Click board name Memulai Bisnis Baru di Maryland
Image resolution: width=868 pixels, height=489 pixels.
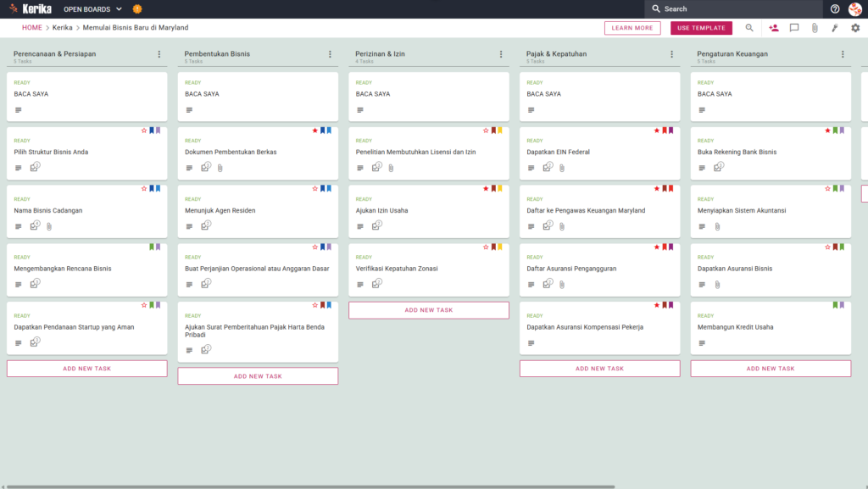click(x=136, y=28)
